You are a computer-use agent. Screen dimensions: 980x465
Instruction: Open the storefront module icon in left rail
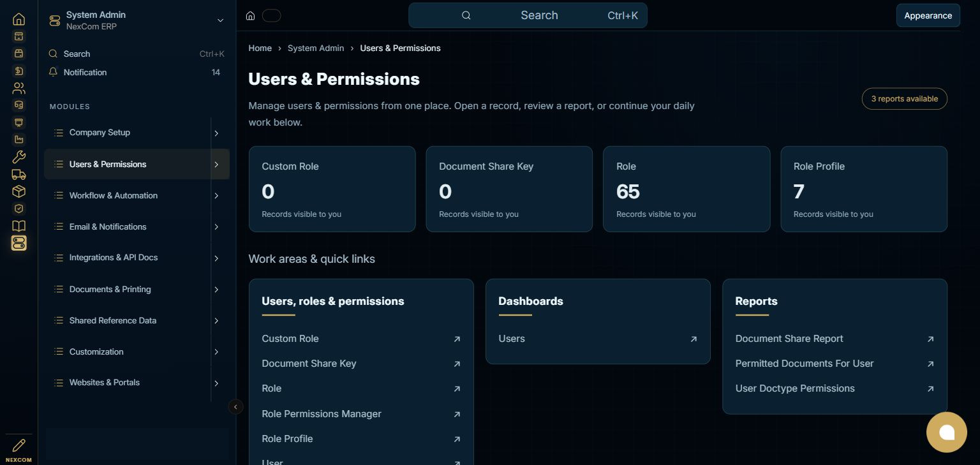(19, 54)
